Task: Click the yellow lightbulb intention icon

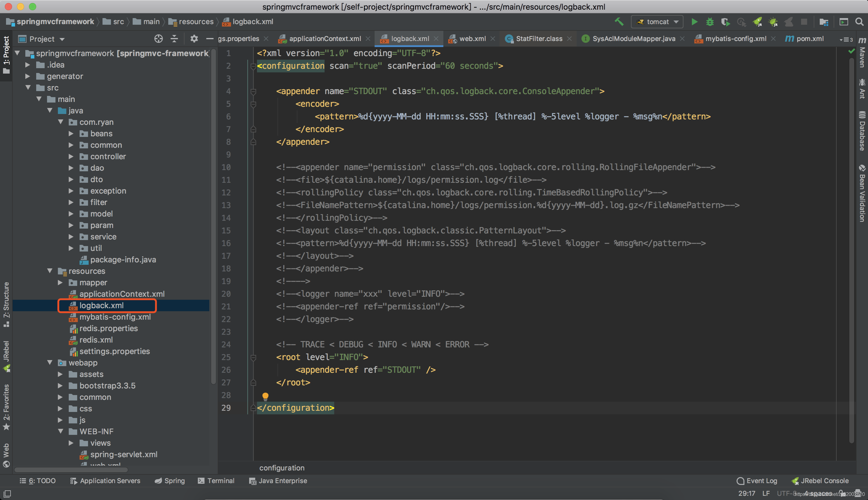Action: tap(265, 396)
